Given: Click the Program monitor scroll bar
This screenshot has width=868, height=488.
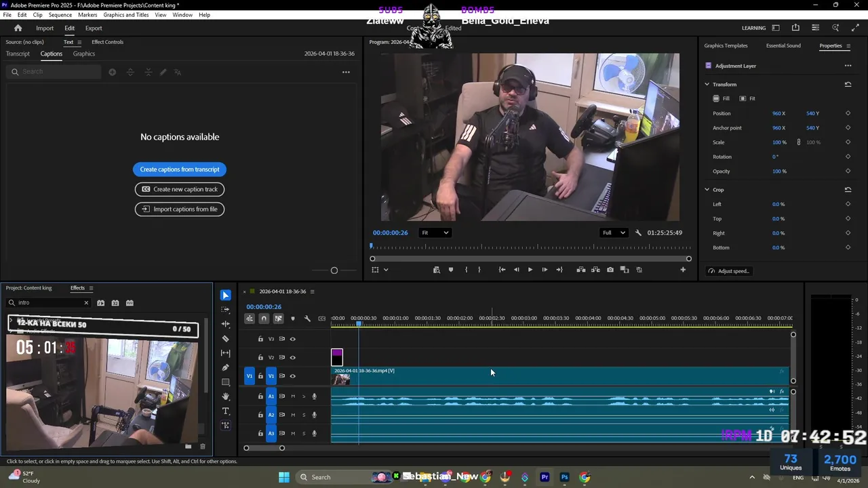Looking at the screenshot, I should click(x=530, y=259).
